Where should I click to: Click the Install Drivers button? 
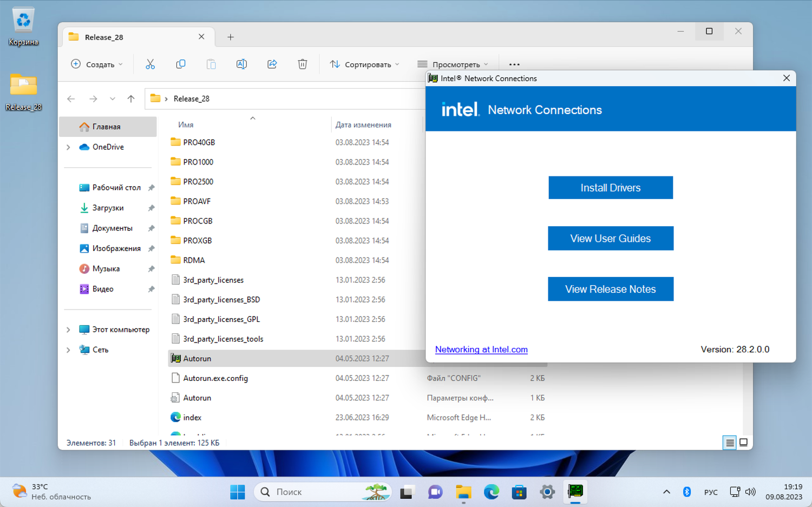[611, 188]
